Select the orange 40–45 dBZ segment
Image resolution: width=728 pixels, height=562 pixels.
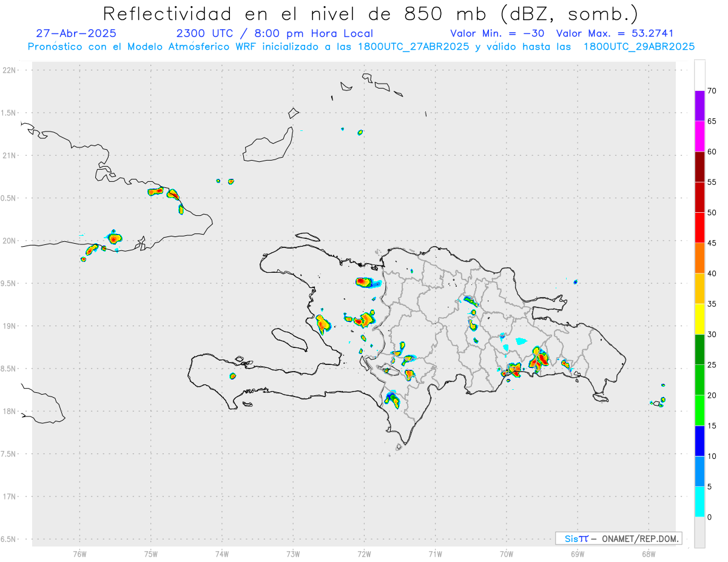click(699, 258)
